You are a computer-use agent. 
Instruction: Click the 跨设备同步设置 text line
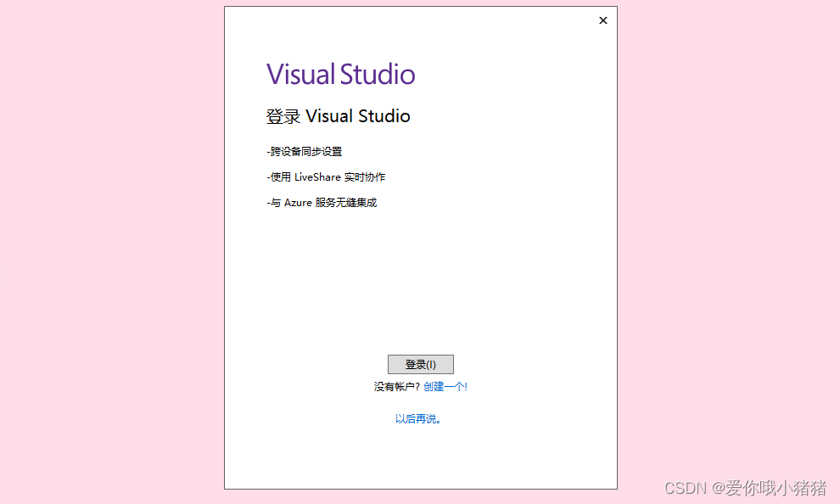tap(305, 151)
